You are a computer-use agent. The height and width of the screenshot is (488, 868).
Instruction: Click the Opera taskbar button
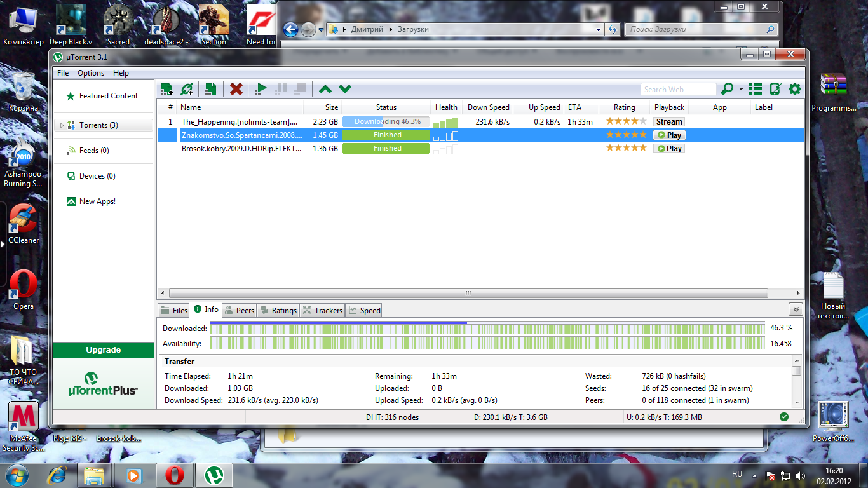pos(175,475)
